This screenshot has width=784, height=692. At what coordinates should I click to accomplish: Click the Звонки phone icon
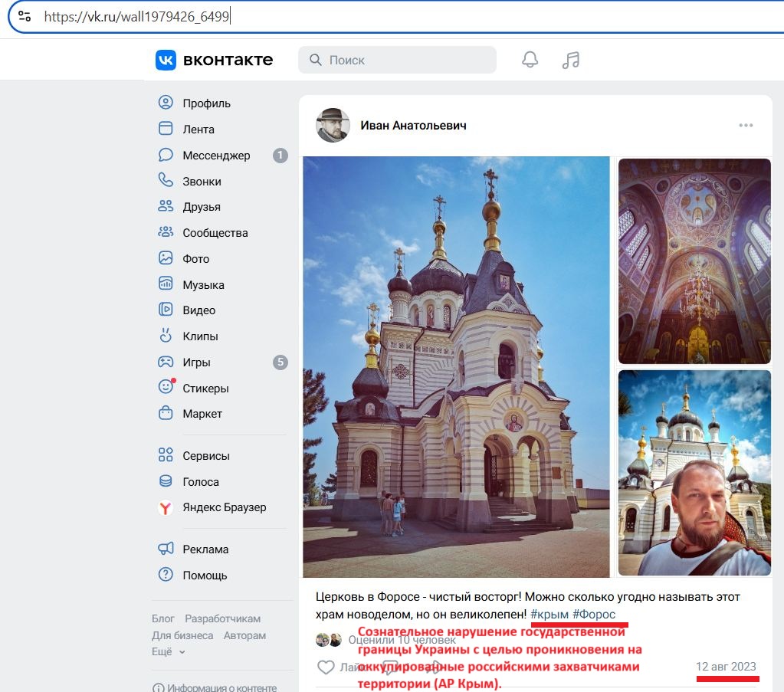pos(166,180)
